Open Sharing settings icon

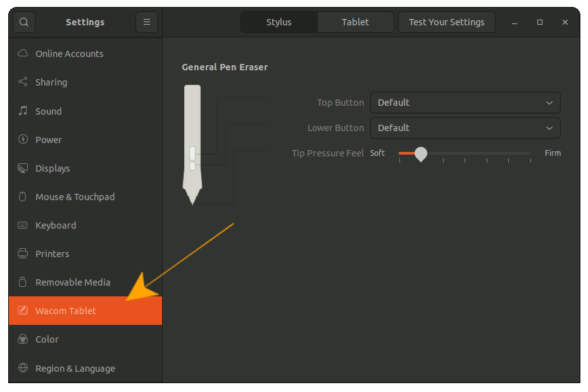23,82
